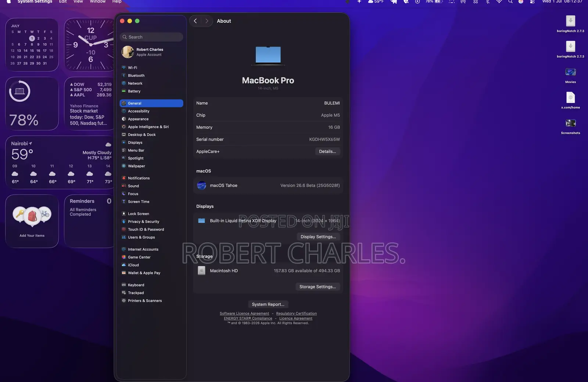Open Desktop & Dock settings
This screenshot has height=382, width=588.
151,135
